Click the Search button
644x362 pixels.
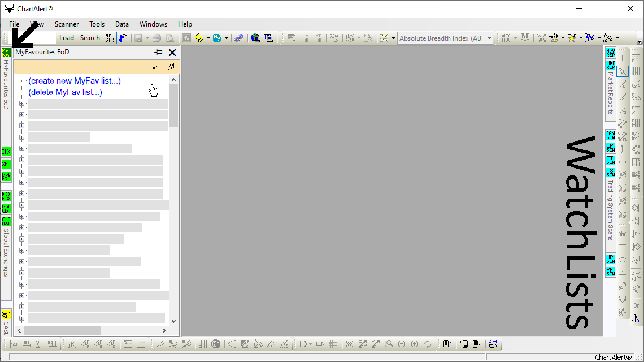pos(90,38)
